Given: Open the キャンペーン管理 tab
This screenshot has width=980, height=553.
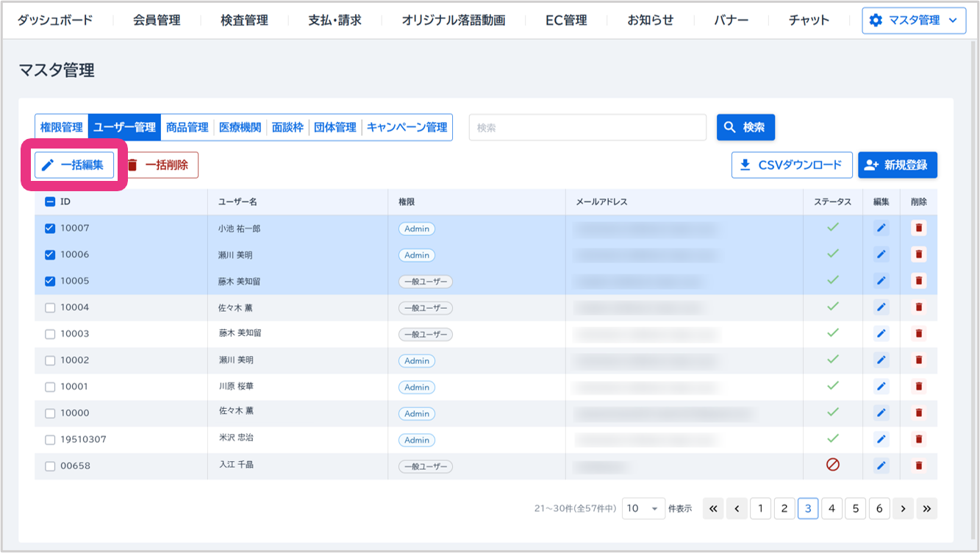Looking at the screenshot, I should 407,127.
